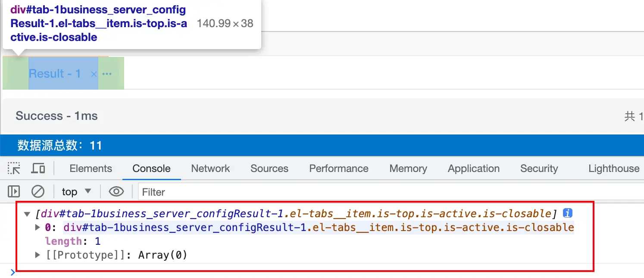Screen dimensions: 644x278
Task: Show the console sidebar panel
Action: 14,191
